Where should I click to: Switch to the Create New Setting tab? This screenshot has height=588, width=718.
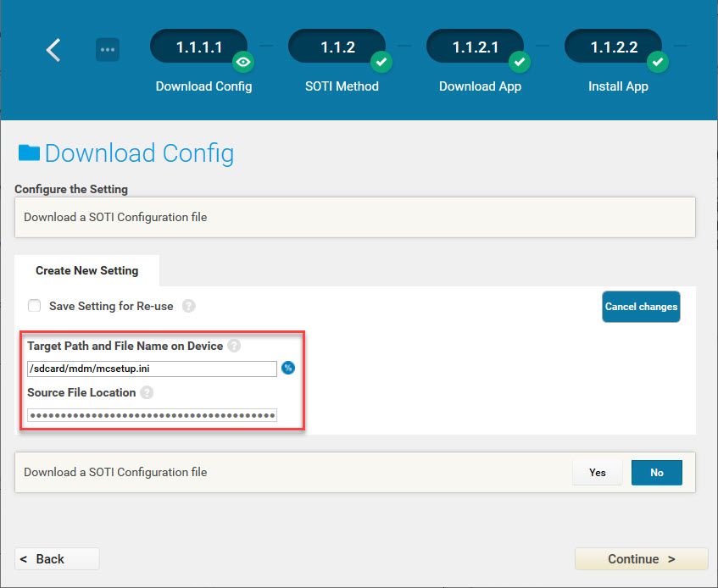tap(86, 271)
